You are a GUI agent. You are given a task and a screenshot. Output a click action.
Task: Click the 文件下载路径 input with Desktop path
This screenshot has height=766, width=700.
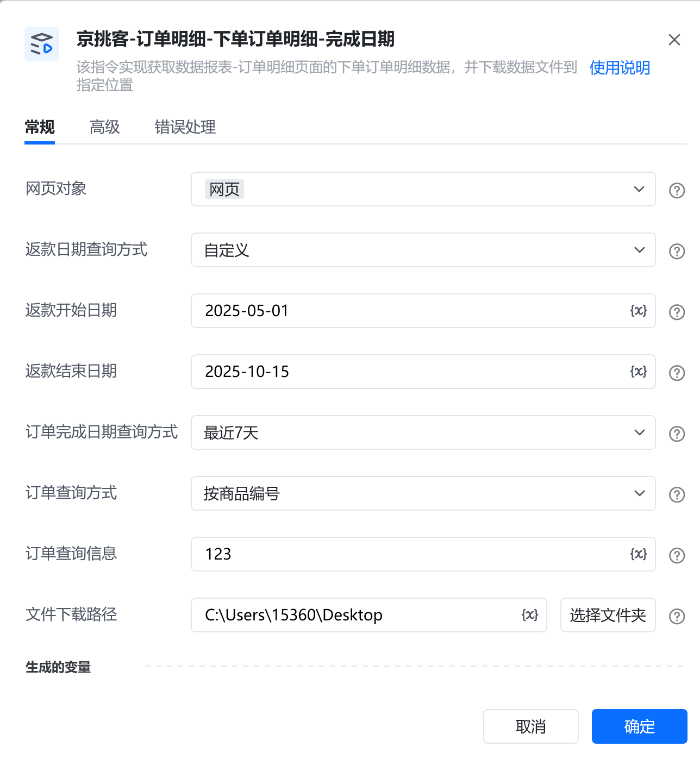click(369, 615)
